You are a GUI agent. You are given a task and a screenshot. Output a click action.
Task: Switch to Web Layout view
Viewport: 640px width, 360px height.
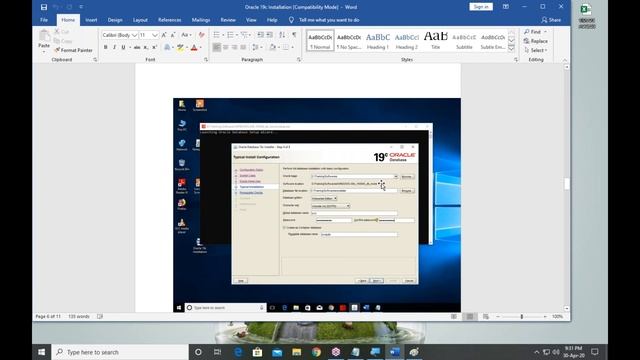pyautogui.click(x=486, y=316)
